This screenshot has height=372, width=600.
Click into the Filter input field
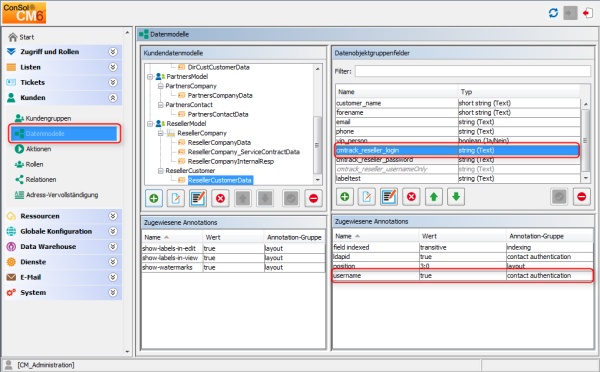pyautogui.click(x=473, y=71)
